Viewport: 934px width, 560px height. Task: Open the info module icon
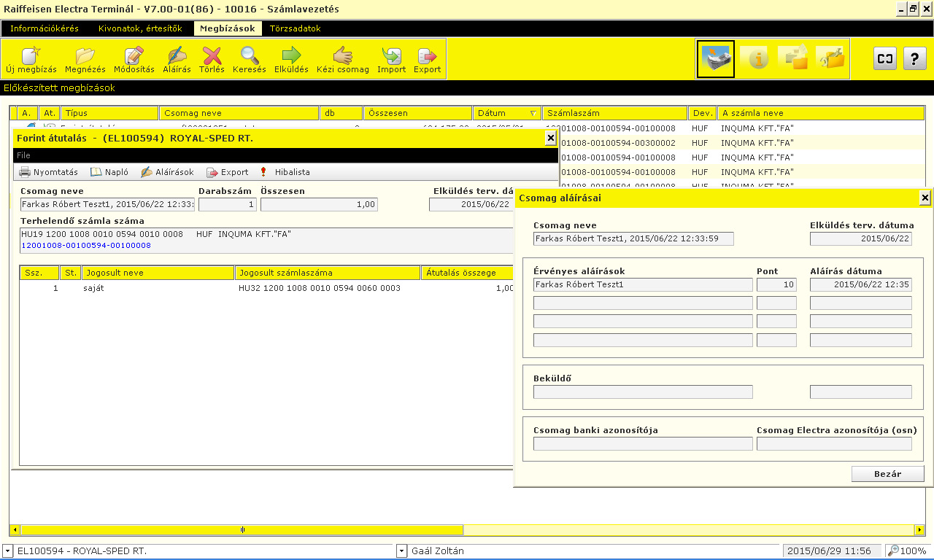756,59
